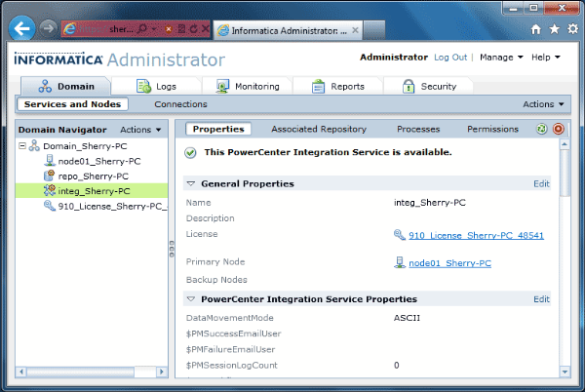Viewport: 585px width, 392px height.
Task: Click the green service available checkmark
Action: [x=190, y=152]
